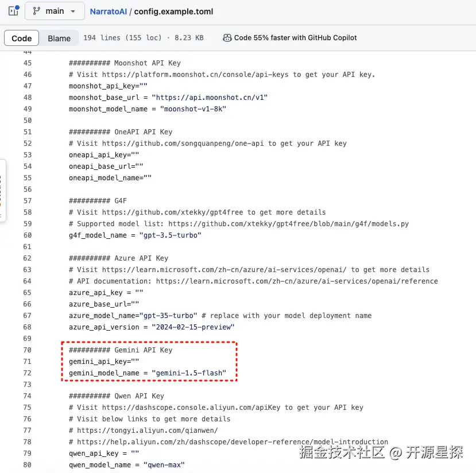Click the 194 lines file info text
476x473 pixels.
pos(144,38)
